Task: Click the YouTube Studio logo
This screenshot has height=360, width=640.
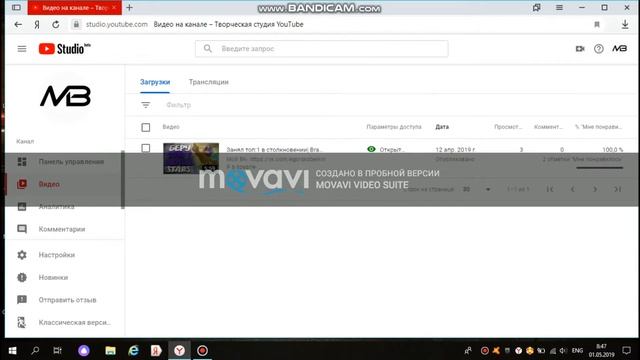Action: point(64,49)
